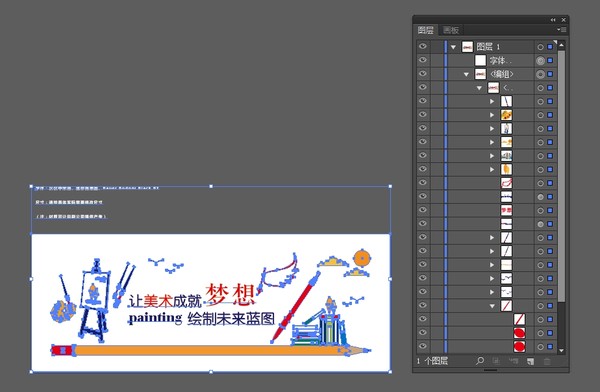Select the <编组> row name

point(502,74)
